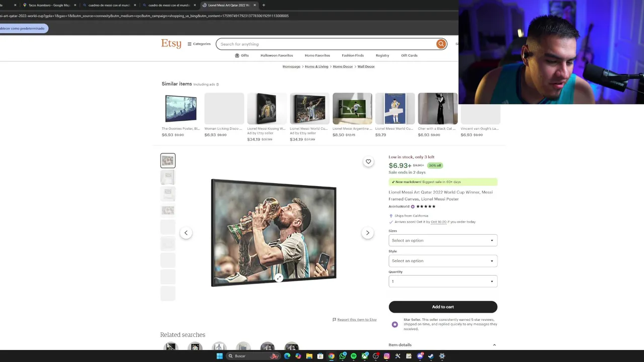This screenshot has height=362, width=644.
Task: Open the Style dropdown
Action: point(443,260)
